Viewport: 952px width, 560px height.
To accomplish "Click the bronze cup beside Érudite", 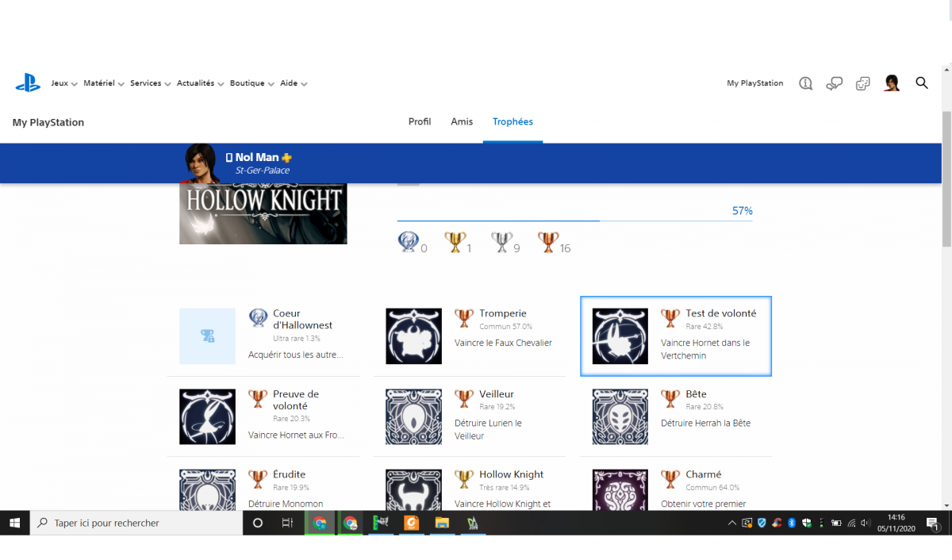I will pyautogui.click(x=259, y=479).
